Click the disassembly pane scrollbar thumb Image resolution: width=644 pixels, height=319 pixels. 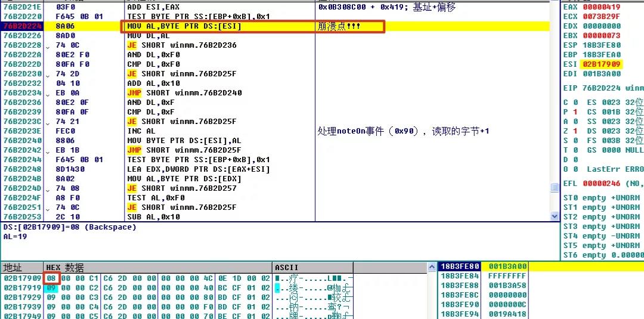555,188
